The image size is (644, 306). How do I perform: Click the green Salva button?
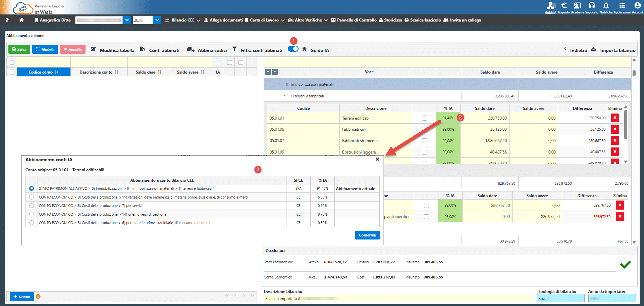tap(19, 49)
